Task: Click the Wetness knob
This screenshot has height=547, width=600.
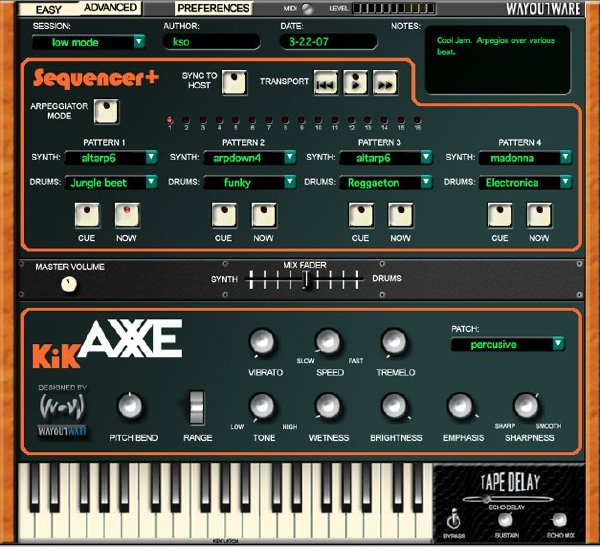Action: [x=328, y=406]
